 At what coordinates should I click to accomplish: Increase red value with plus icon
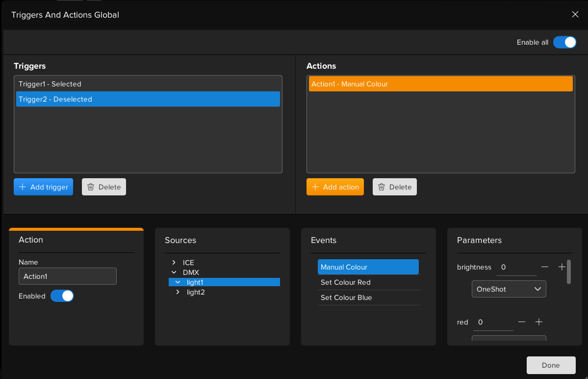tap(539, 322)
